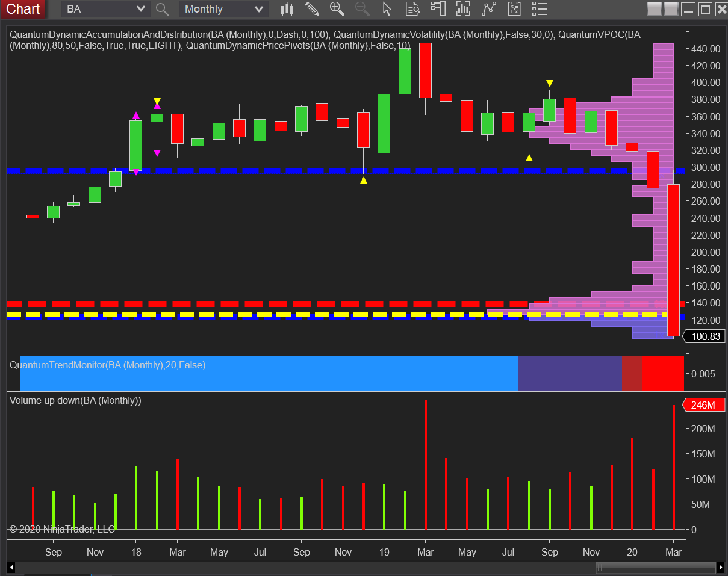Click the 0.005 trend monitor axis value
This screenshot has width=728, height=576.
tap(703, 374)
